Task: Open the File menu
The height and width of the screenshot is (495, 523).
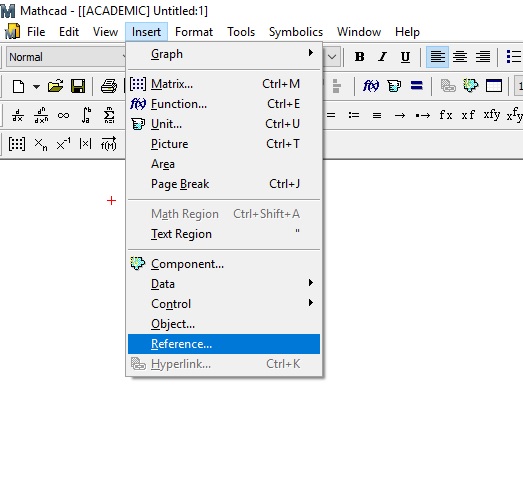Action: pyautogui.click(x=36, y=32)
